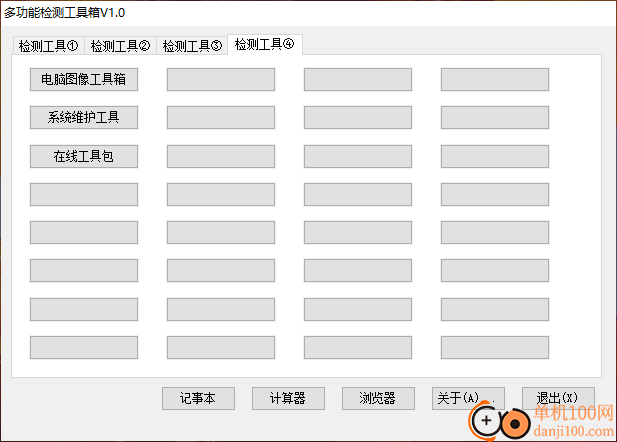Select the 检测工具④ tab
617x442 pixels.
click(265, 44)
